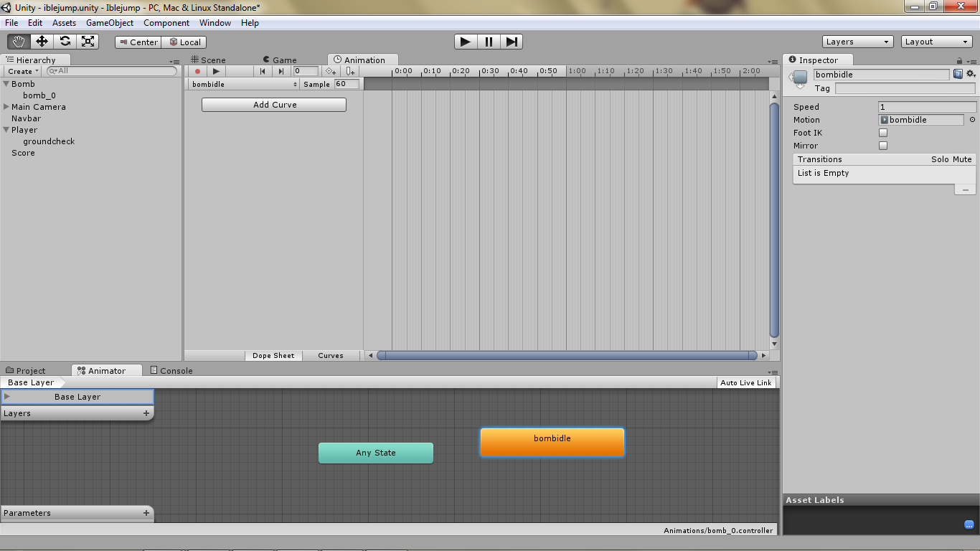Open the bombidle clip selector dropdown

point(244,84)
